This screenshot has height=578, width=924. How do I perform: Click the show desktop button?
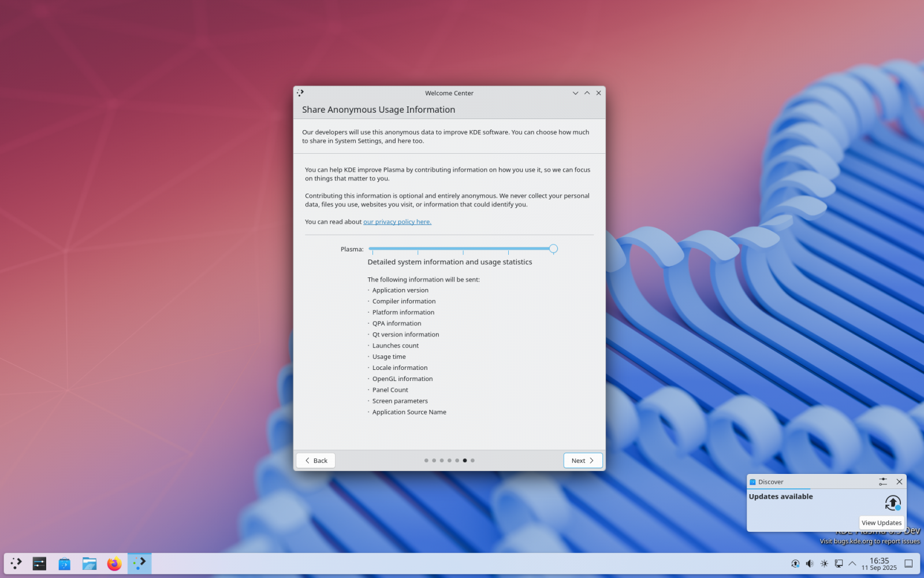coord(908,564)
